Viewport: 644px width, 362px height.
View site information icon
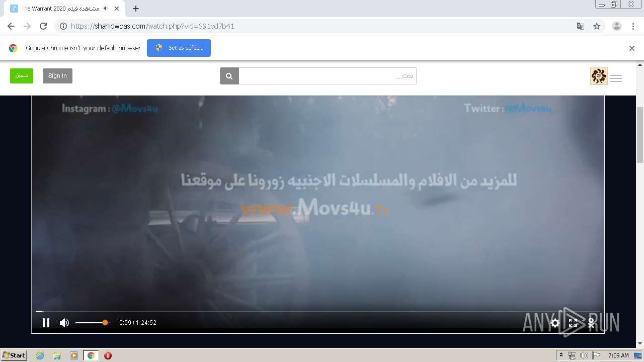click(63, 26)
